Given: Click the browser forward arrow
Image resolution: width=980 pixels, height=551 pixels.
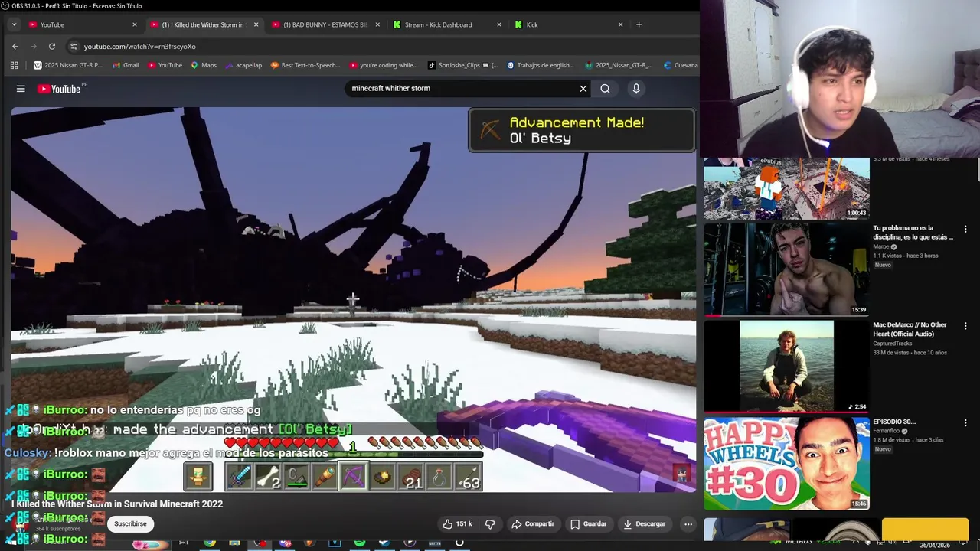Looking at the screenshot, I should click(x=34, y=46).
